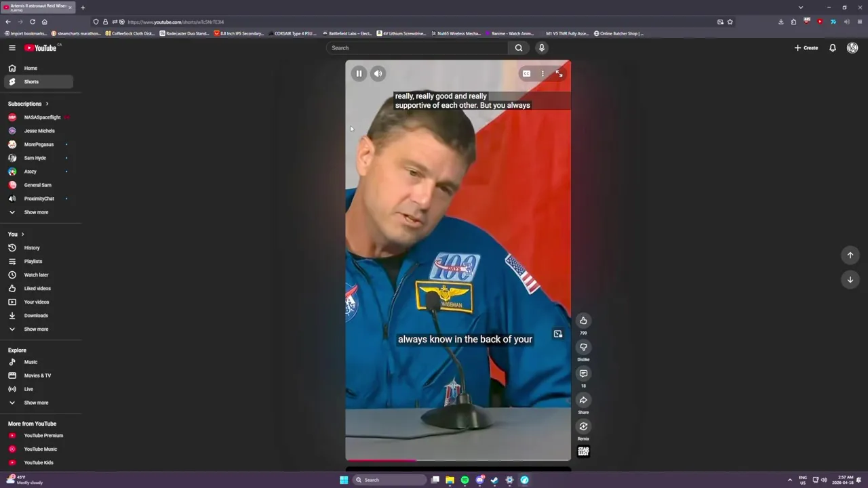Open MorePegasus subscription channel
Viewport: 868px width, 488px height.
38,144
